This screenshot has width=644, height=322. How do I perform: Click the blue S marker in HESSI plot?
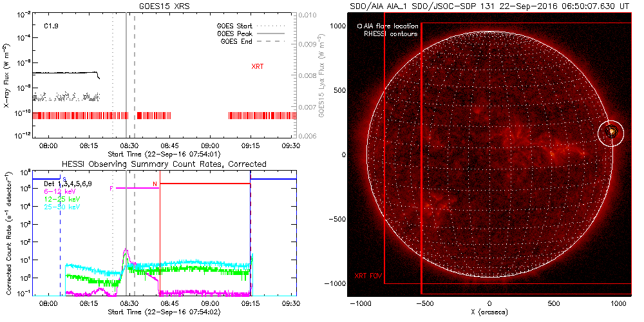[64, 180]
